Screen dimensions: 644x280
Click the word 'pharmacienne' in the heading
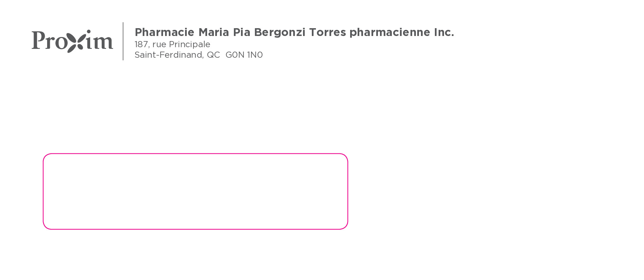tap(389, 32)
